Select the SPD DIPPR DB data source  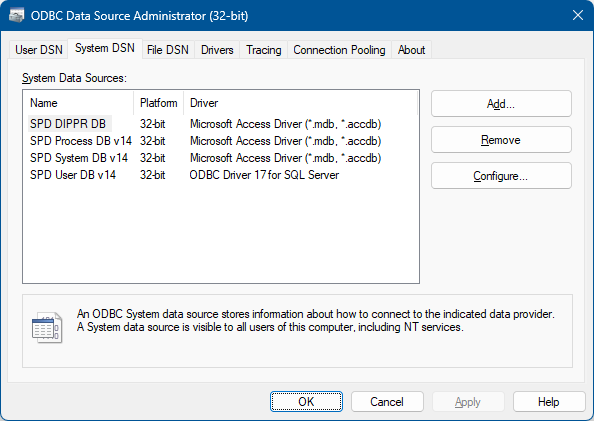(x=68, y=124)
